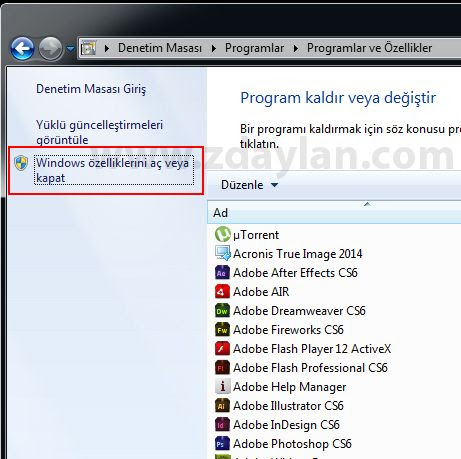The image size is (461, 459).
Task: Select the Adobe Photoshop CS6 icon
Action: (222, 443)
